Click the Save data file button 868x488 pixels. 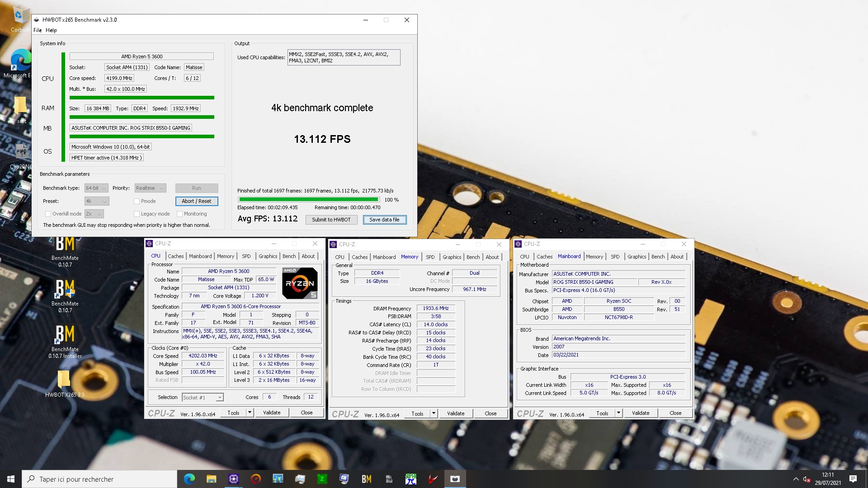pyautogui.click(x=384, y=220)
